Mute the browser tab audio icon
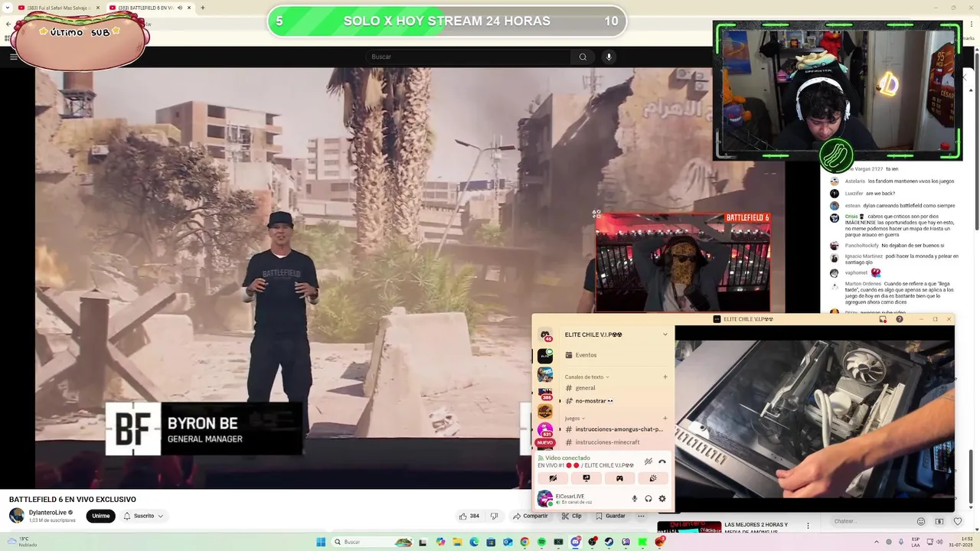 pyautogui.click(x=180, y=8)
